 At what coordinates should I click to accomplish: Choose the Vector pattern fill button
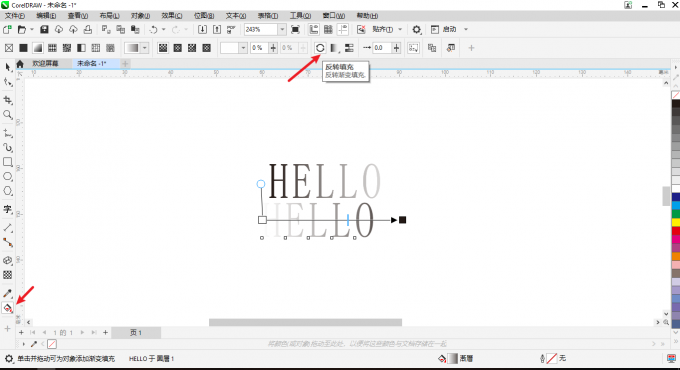pyautogui.click(x=52, y=48)
